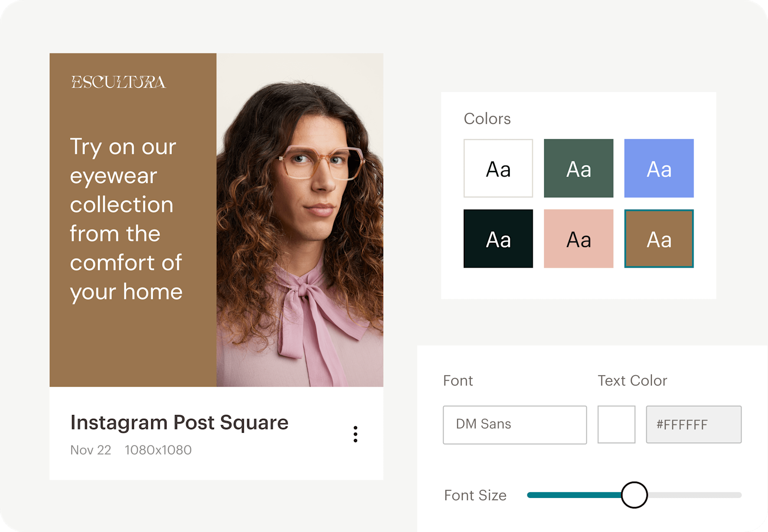The height and width of the screenshot is (532, 768).
Task: Click the headline text on the post design
Action: 126,218
